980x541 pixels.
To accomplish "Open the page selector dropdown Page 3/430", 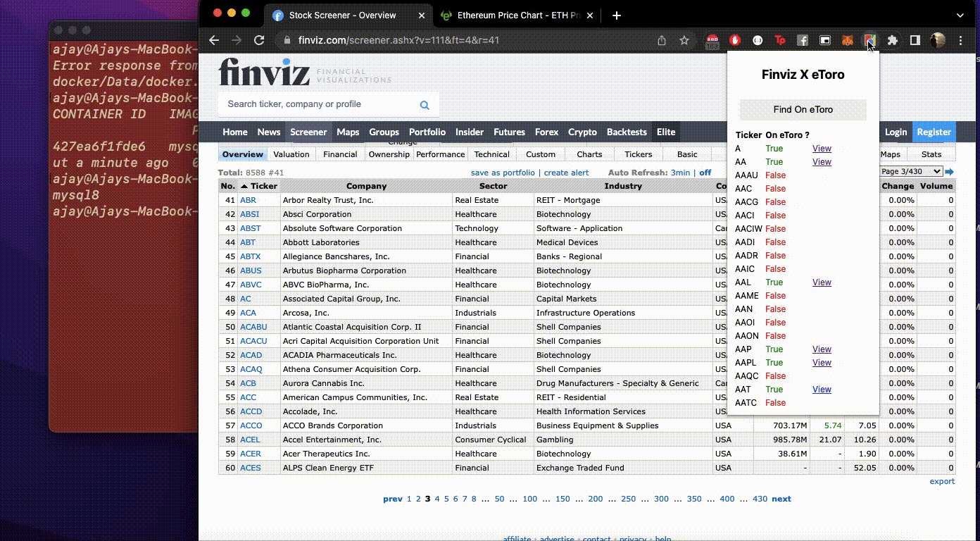I will point(911,171).
